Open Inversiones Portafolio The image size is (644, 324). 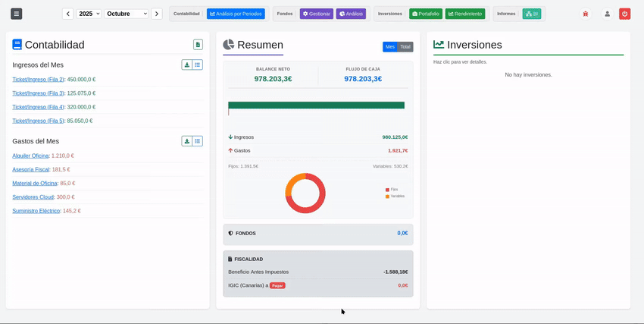pyautogui.click(x=426, y=14)
